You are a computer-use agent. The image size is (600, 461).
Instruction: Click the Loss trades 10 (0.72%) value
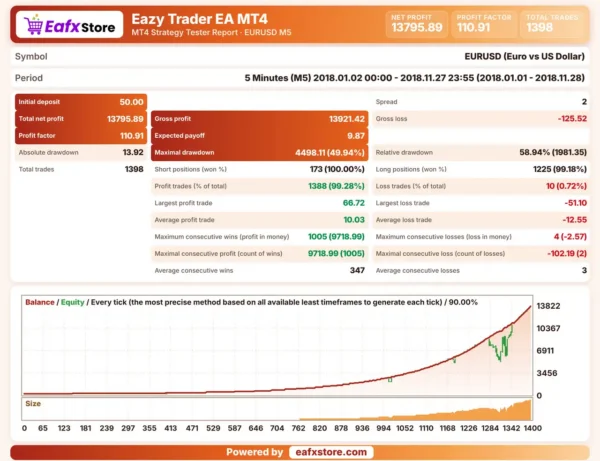[x=566, y=186]
